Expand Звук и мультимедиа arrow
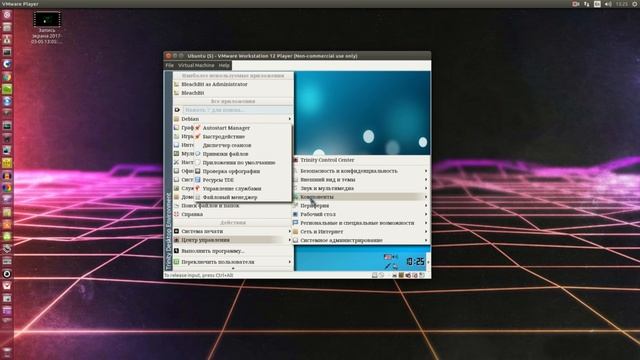 [x=426, y=188]
